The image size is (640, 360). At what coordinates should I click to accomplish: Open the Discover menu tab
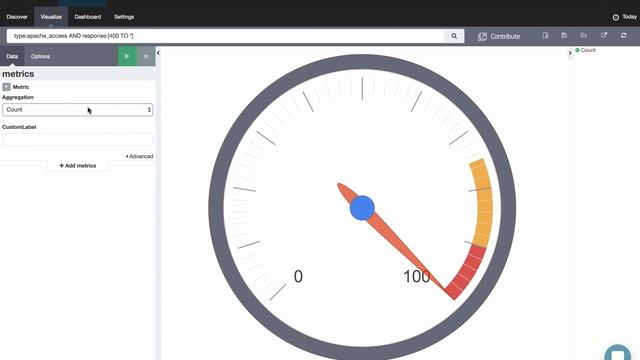tap(17, 17)
